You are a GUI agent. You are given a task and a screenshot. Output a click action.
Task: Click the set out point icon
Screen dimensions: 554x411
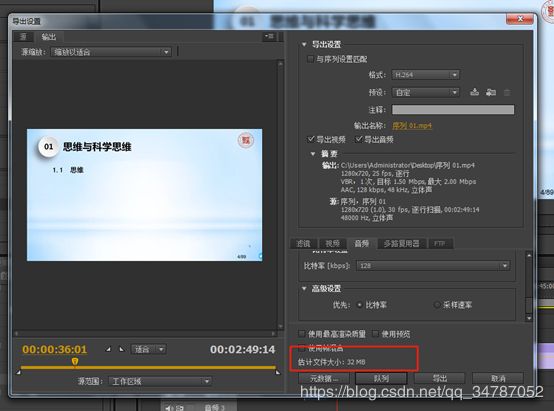click(x=122, y=350)
